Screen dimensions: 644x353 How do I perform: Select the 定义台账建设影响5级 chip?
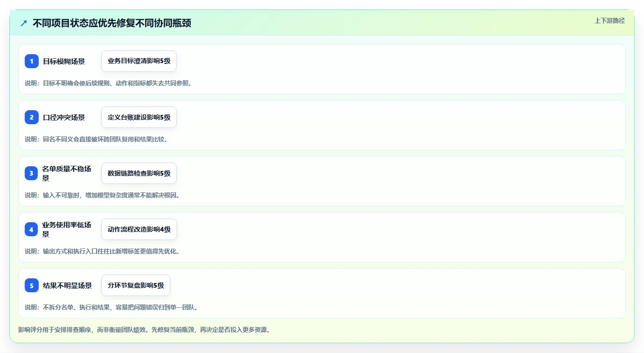tap(139, 117)
